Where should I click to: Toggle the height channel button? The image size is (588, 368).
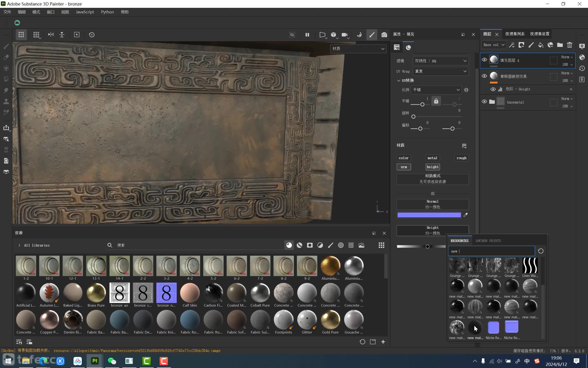[x=433, y=167]
